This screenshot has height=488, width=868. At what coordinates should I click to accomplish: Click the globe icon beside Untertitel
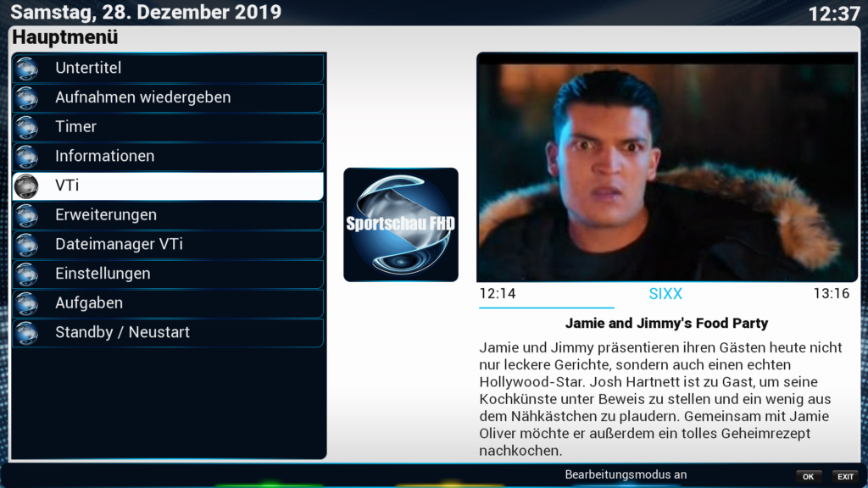click(x=26, y=69)
